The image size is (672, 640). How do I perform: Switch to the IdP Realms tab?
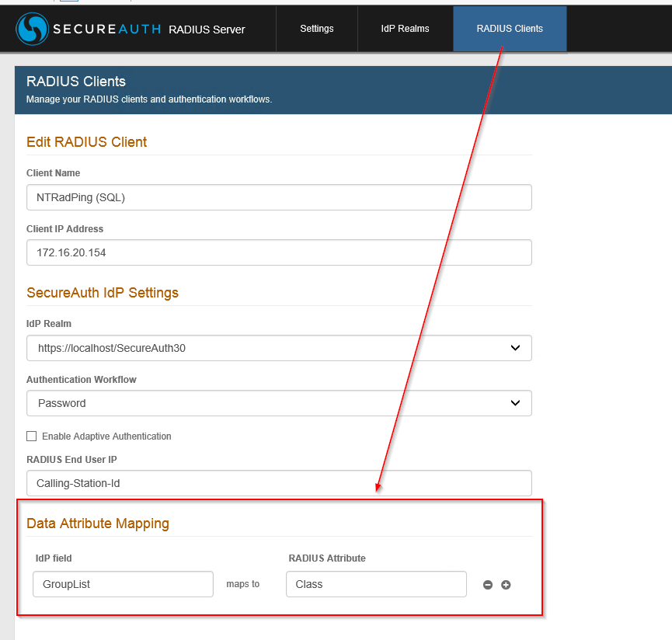tap(405, 29)
